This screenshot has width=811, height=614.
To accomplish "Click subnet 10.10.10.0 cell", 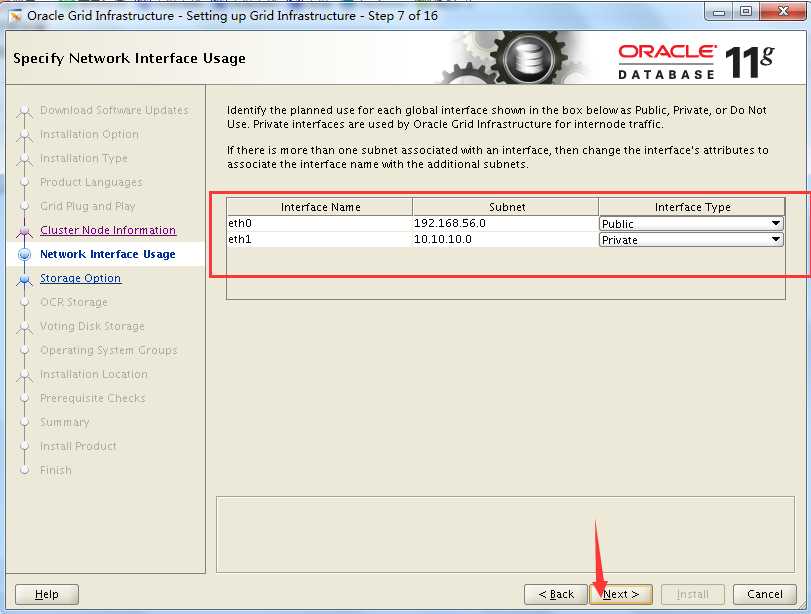I will coord(505,239).
